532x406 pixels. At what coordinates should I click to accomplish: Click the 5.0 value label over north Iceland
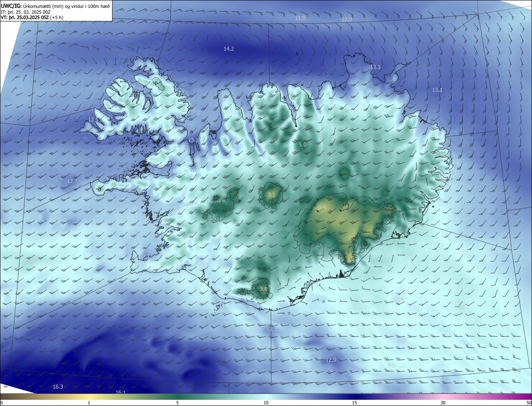point(303,144)
